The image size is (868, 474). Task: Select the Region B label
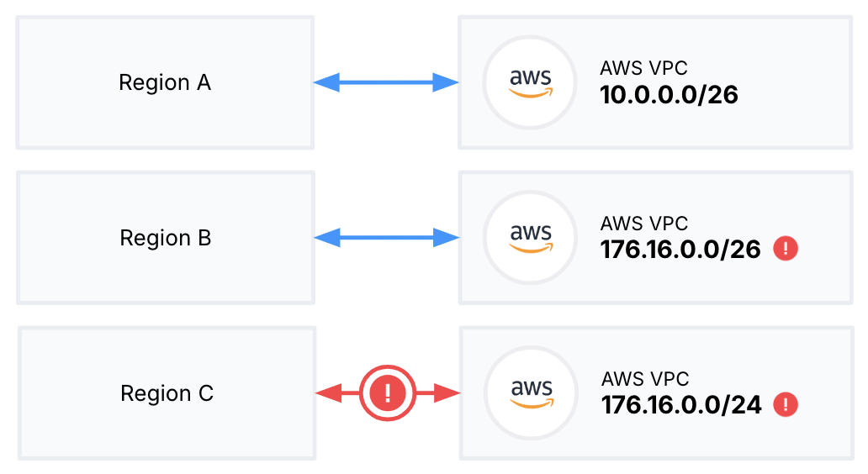(166, 238)
